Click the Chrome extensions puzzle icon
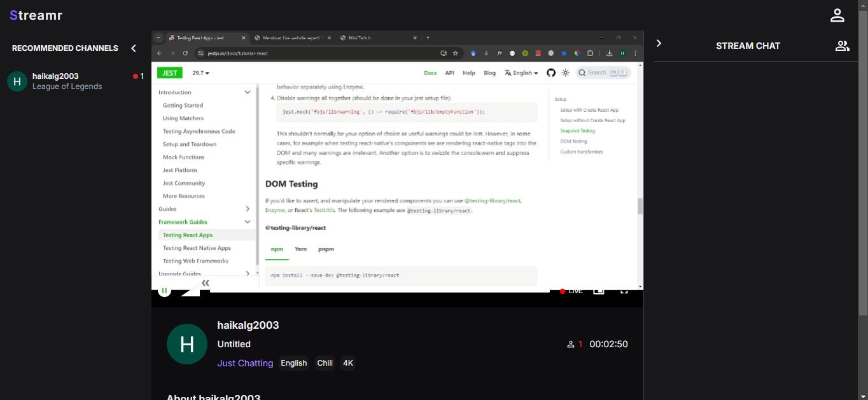Viewport: 868px width, 400px height. 590,53
